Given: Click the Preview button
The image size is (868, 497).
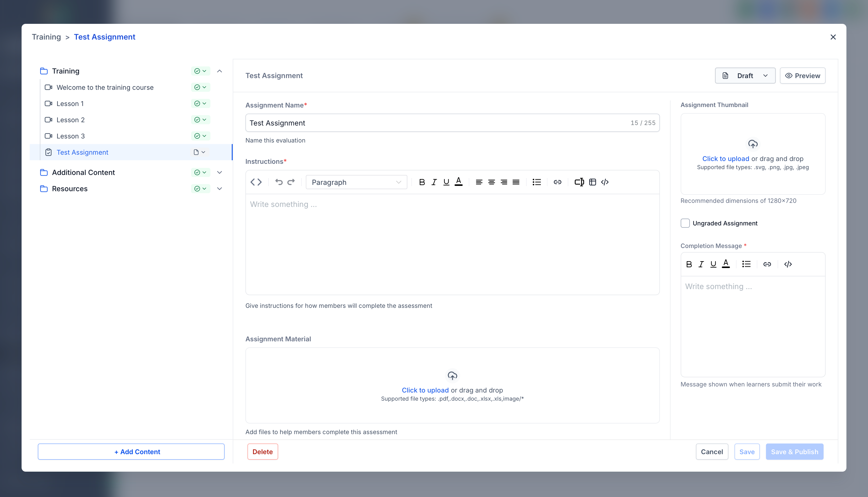Looking at the screenshot, I should (x=803, y=76).
